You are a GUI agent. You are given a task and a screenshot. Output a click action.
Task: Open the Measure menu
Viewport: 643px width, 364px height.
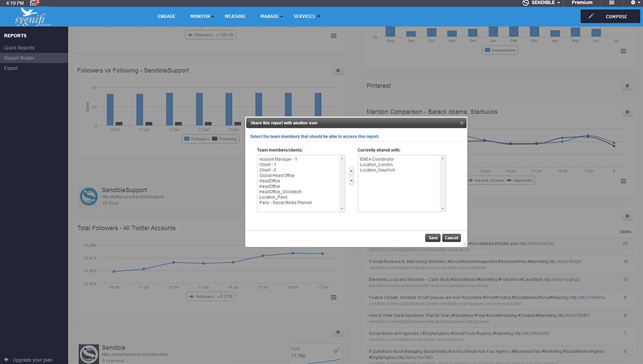235,16
